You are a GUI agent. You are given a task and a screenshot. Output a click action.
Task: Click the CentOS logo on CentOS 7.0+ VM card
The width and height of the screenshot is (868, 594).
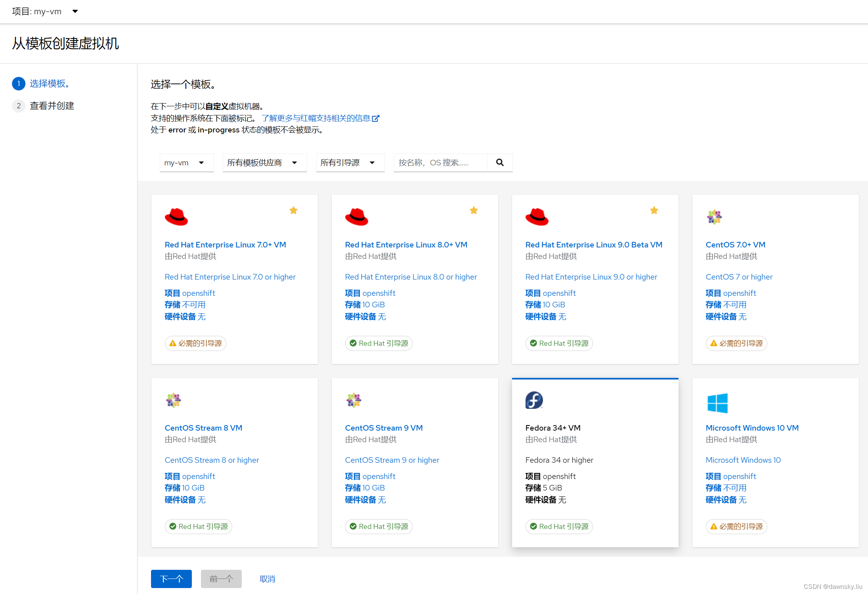714,217
